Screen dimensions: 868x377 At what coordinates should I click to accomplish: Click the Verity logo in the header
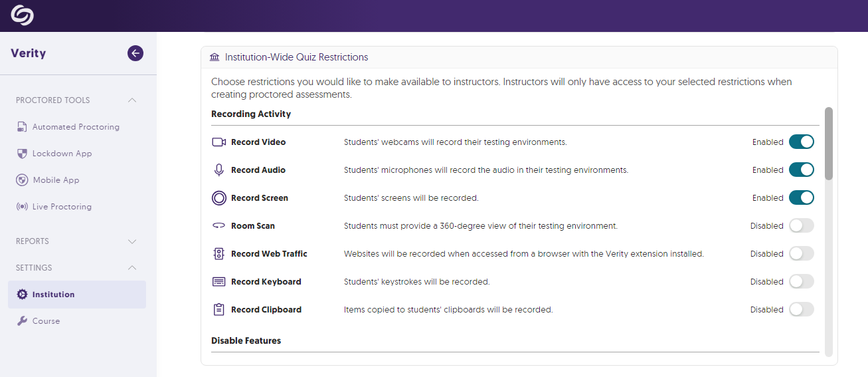point(22,15)
